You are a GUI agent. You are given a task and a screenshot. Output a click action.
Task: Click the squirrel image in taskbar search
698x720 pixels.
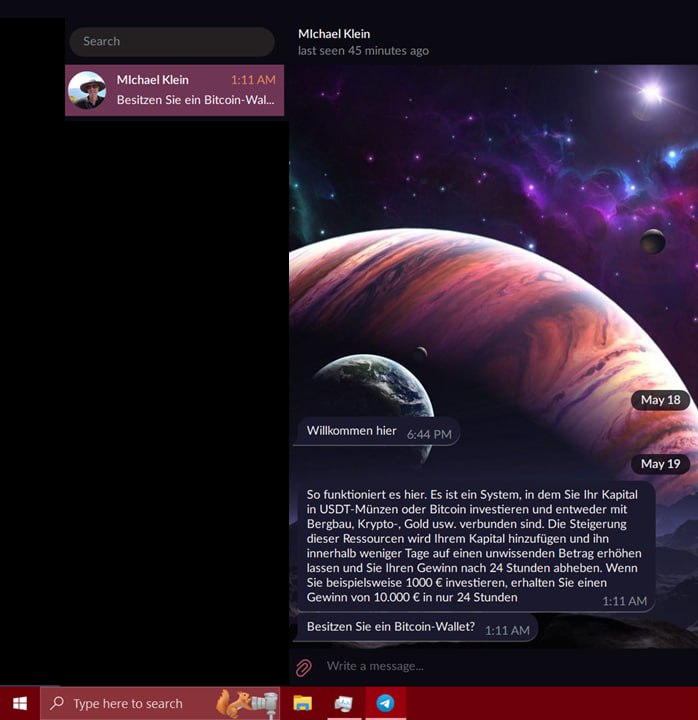pos(247,703)
